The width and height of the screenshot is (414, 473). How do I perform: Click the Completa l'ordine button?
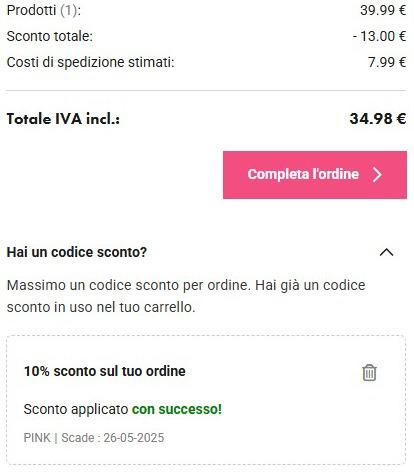tap(315, 175)
